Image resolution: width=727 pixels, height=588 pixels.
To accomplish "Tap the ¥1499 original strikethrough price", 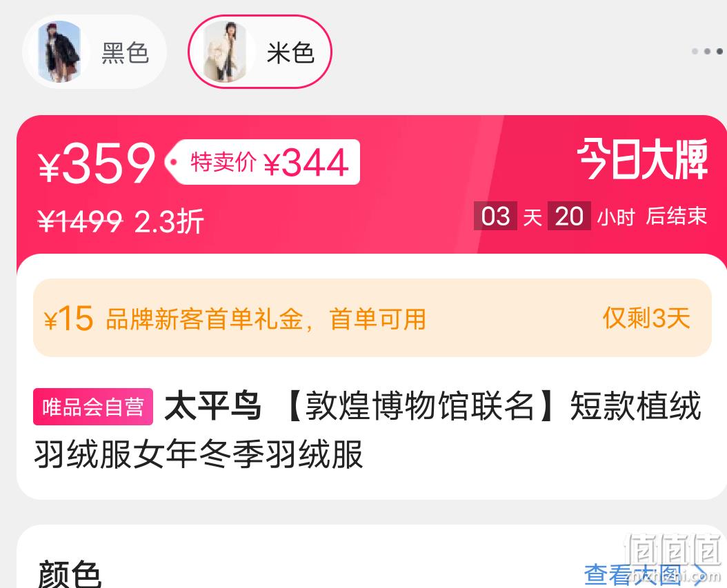I will [80, 221].
